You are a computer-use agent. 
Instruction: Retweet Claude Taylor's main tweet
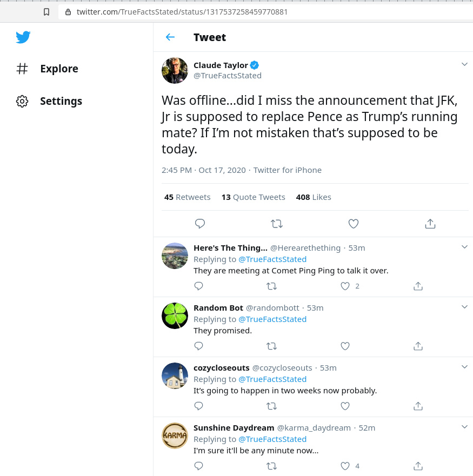(x=277, y=224)
